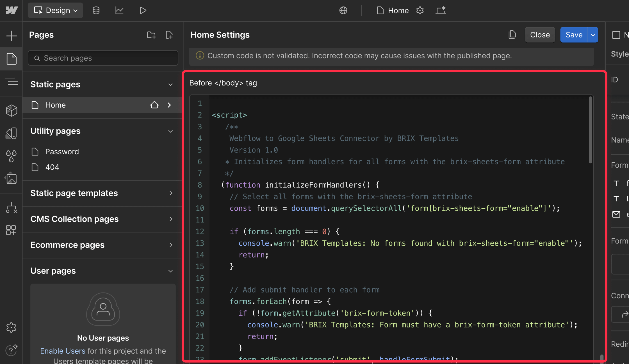Click the home house icon on Home row
Image resolution: width=629 pixels, height=364 pixels.
pyautogui.click(x=154, y=105)
